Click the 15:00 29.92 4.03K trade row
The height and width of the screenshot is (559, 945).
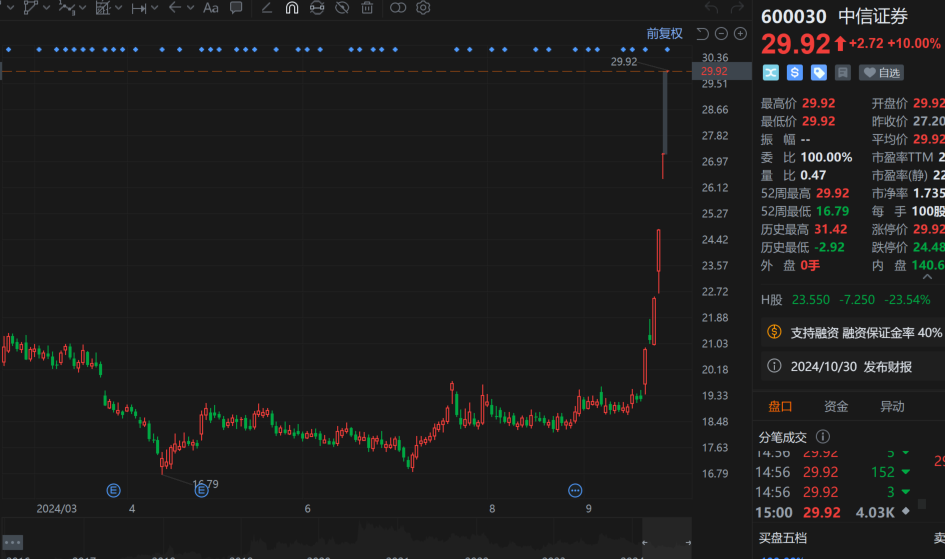click(x=834, y=513)
